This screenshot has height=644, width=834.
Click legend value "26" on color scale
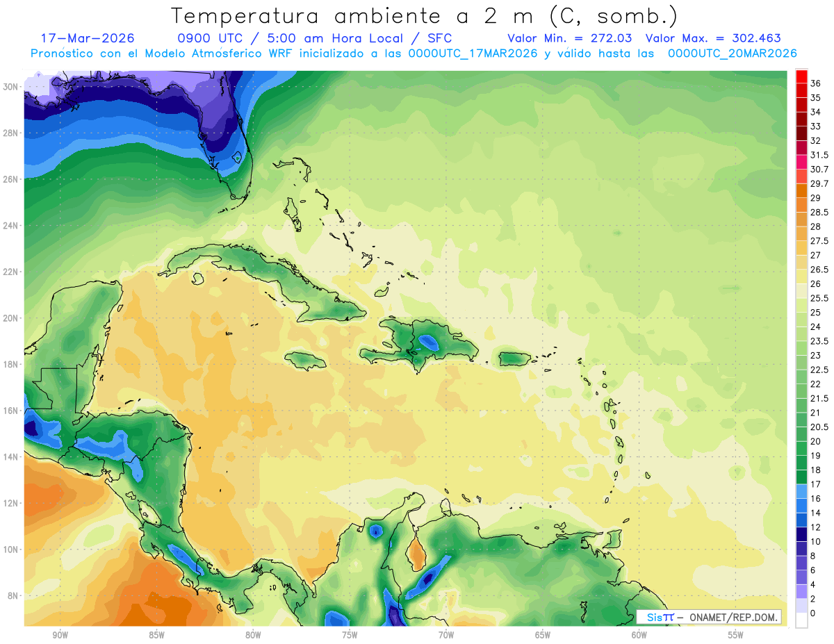[x=816, y=284]
